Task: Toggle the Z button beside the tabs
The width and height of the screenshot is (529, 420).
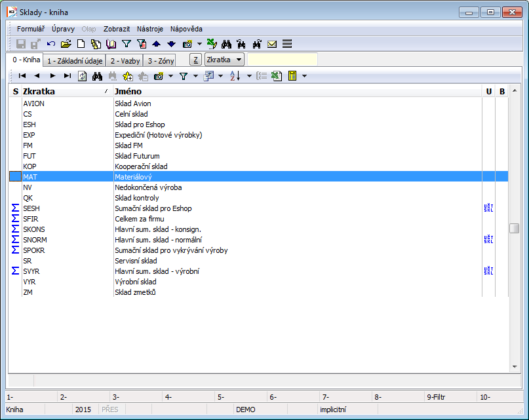Action: (195, 60)
